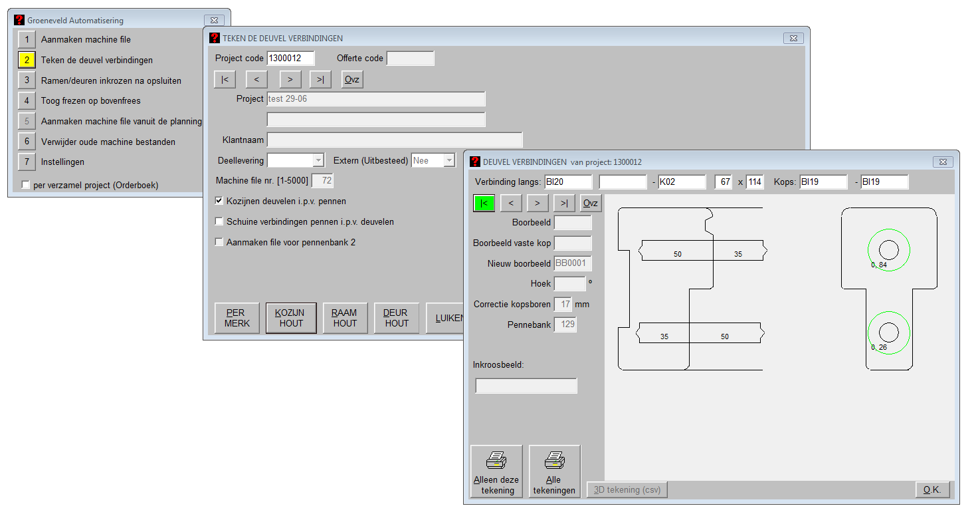The height and width of the screenshot is (526, 980).
Task: Expand Extern (Uitbesteed) dropdown
Action: tap(449, 160)
